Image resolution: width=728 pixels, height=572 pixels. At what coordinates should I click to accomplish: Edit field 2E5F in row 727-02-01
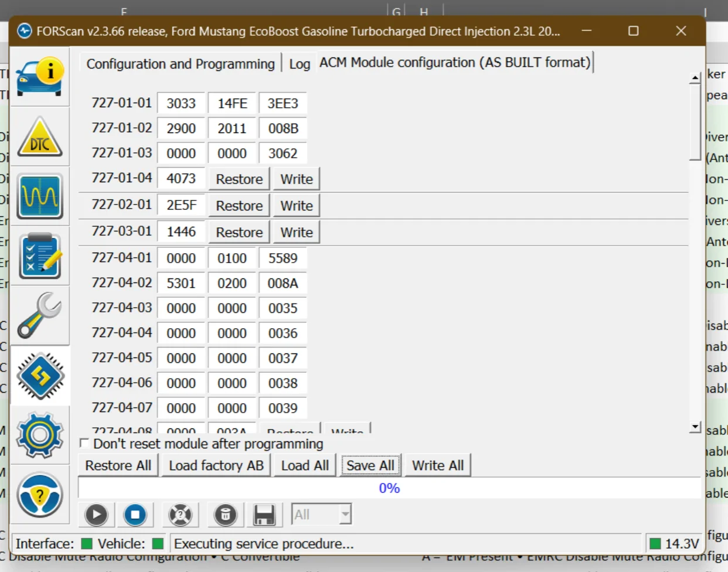[181, 205]
